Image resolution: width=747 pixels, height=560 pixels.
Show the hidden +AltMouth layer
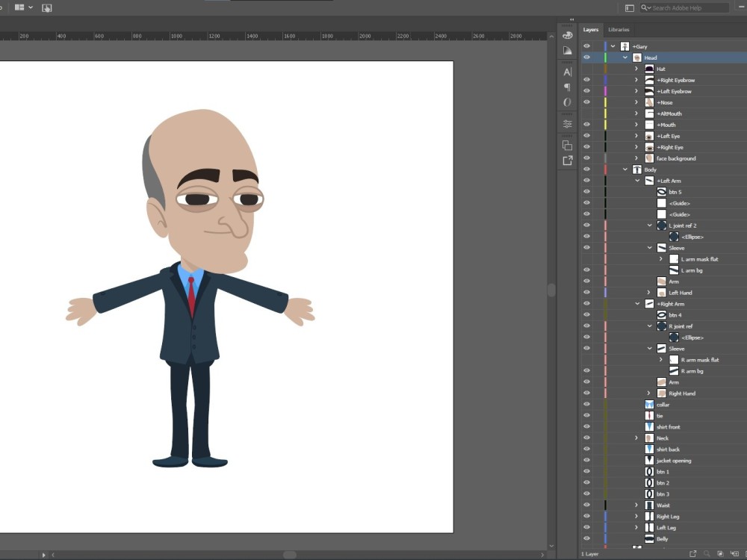(587, 113)
